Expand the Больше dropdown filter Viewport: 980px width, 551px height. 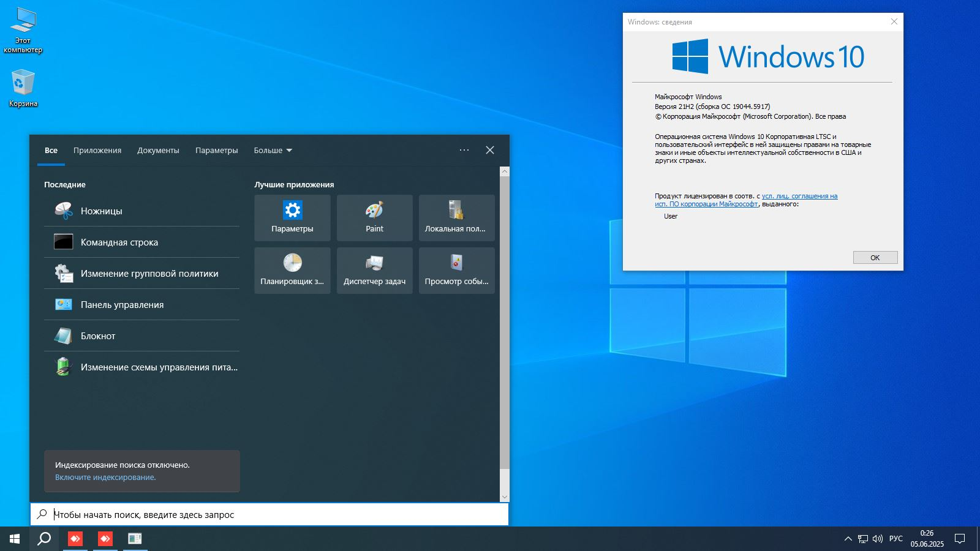pyautogui.click(x=273, y=150)
